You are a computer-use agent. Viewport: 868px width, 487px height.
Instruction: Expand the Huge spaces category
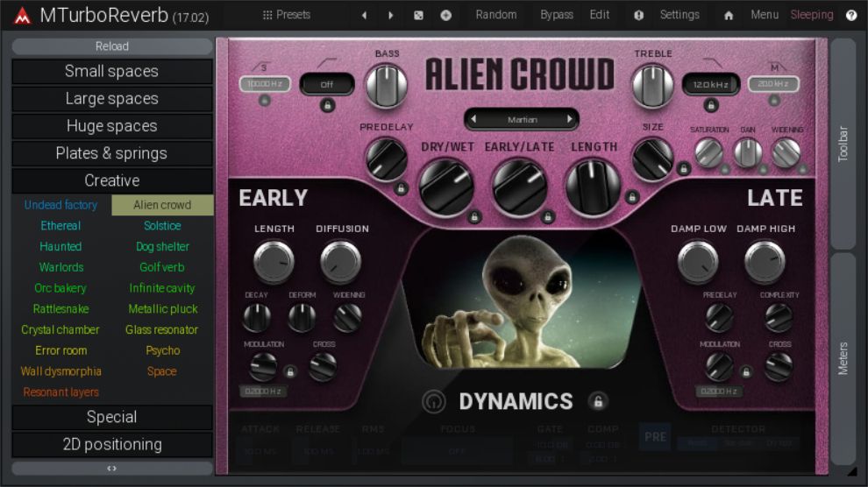tap(112, 126)
